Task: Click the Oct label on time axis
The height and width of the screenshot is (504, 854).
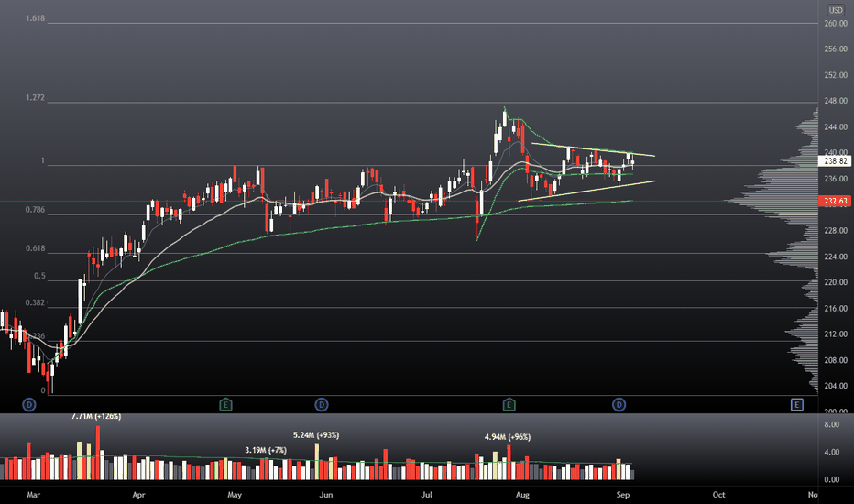Action: 718,495
